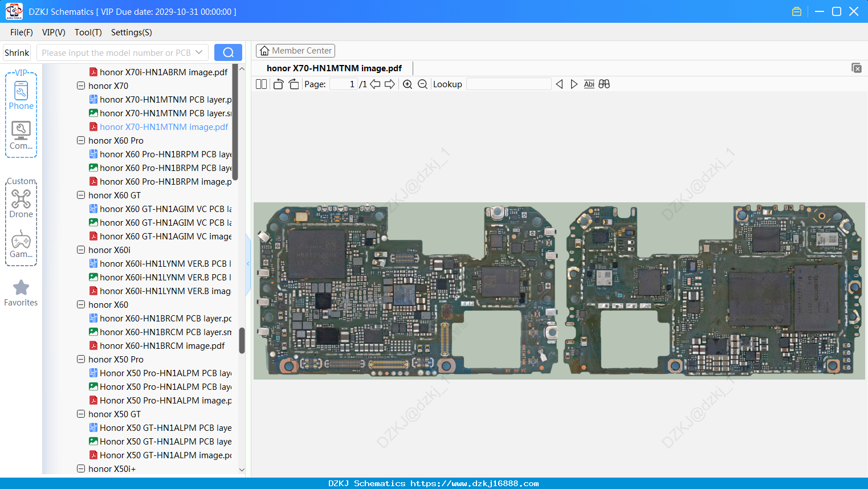Click the Member Center button
This screenshot has width=868, height=489.
tap(295, 51)
